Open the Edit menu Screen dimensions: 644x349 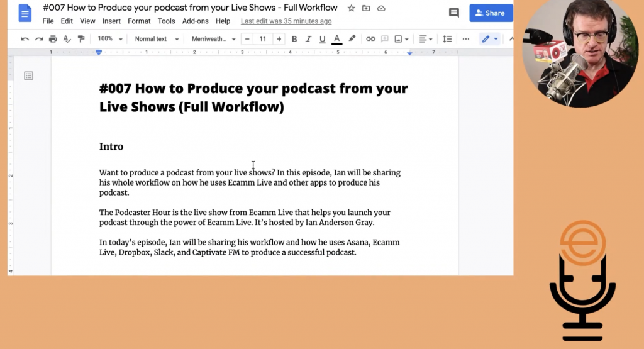(x=67, y=21)
